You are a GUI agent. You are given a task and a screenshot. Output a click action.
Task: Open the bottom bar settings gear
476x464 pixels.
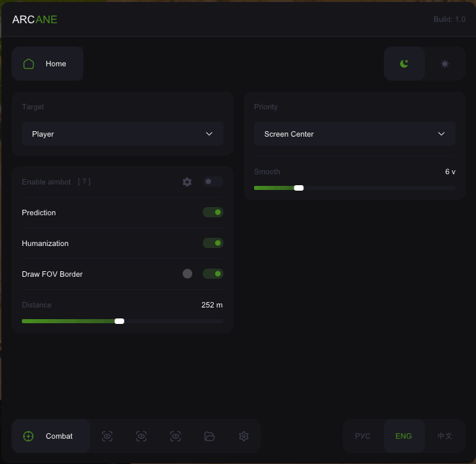tap(244, 436)
